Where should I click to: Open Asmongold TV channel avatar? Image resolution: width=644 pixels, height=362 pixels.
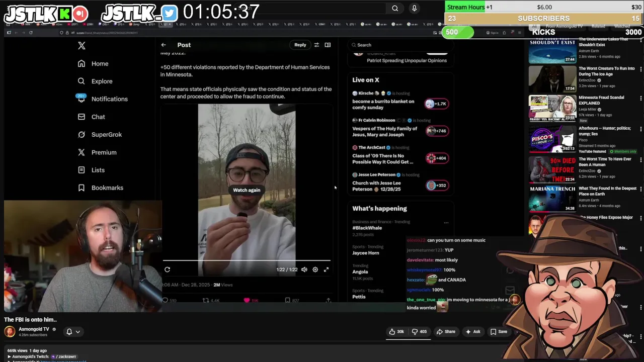click(10, 331)
